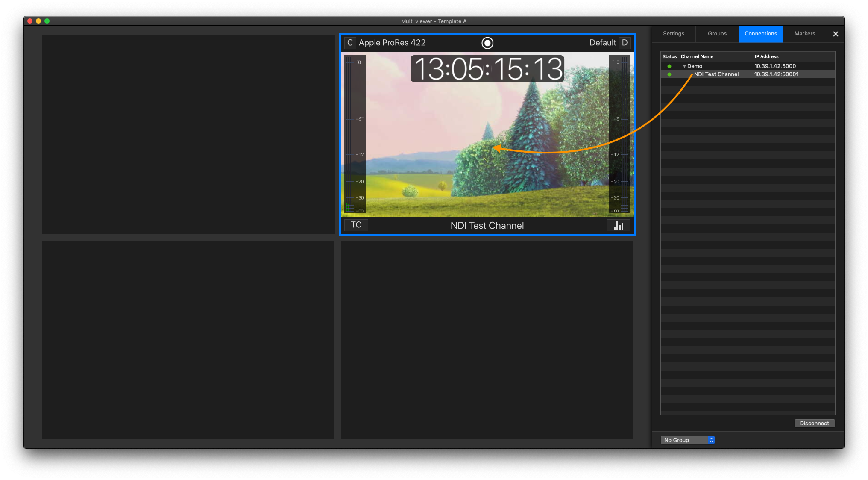The image size is (868, 480).
Task: Click the Disconnect button
Action: (814, 423)
